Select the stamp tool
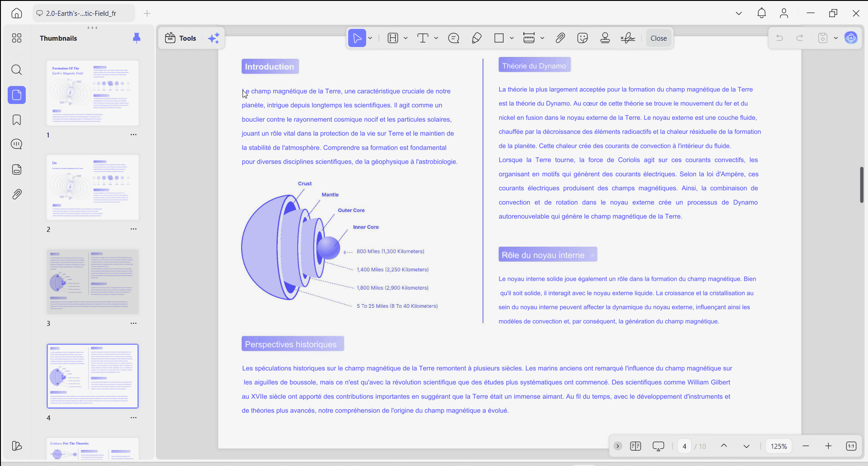 (605, 38)
